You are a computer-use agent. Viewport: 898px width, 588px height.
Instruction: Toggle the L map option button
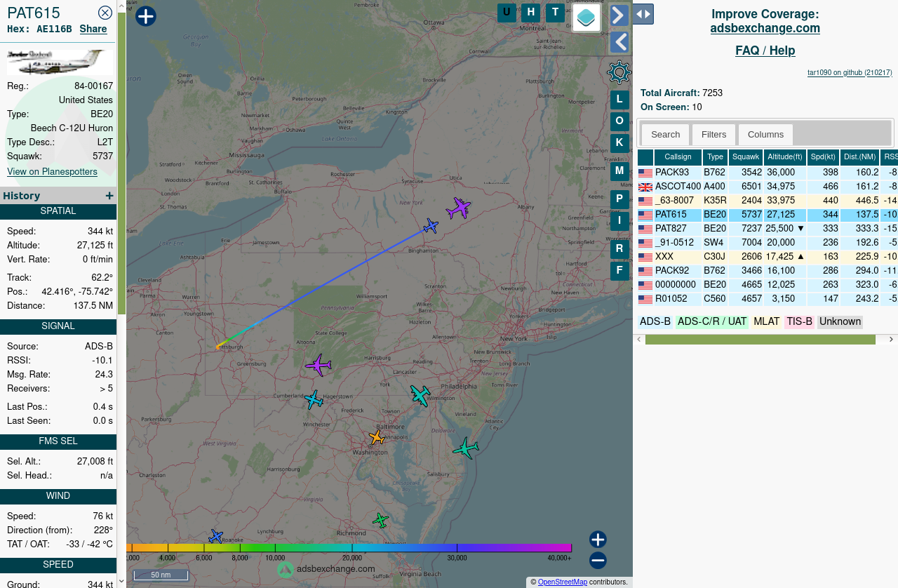(x=619, y=100)
